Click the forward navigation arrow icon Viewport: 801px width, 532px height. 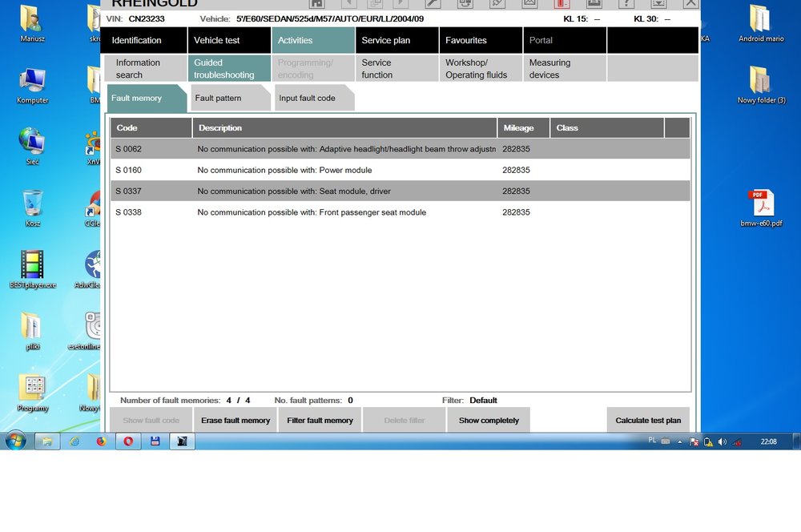tap(400, 4)
